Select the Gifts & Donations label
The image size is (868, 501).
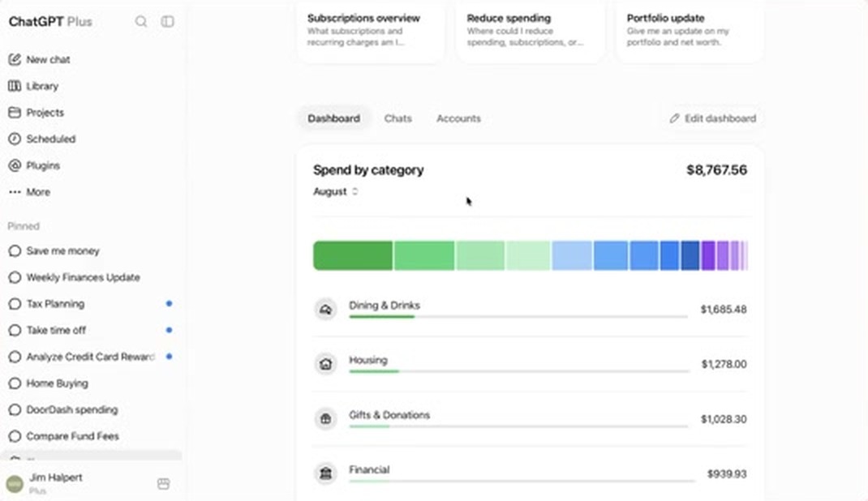tap(389, 415)
